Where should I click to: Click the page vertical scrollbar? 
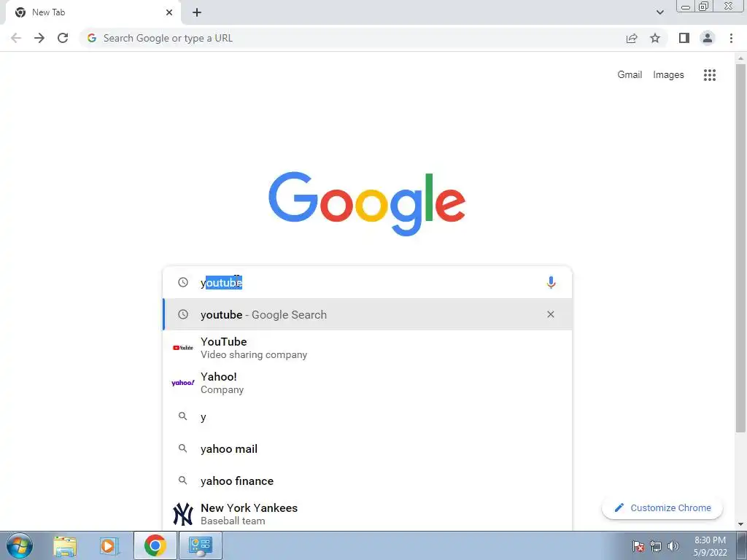pos(740,248)
